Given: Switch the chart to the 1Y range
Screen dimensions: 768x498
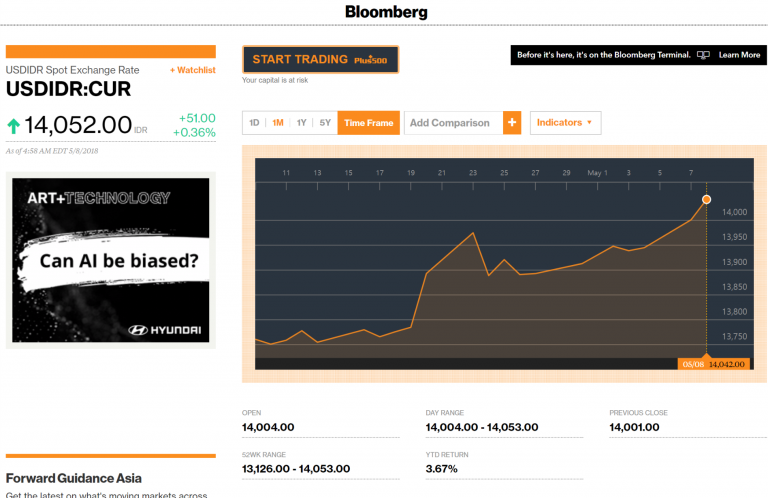Looking at the screenshot, I should pos(301,123).
